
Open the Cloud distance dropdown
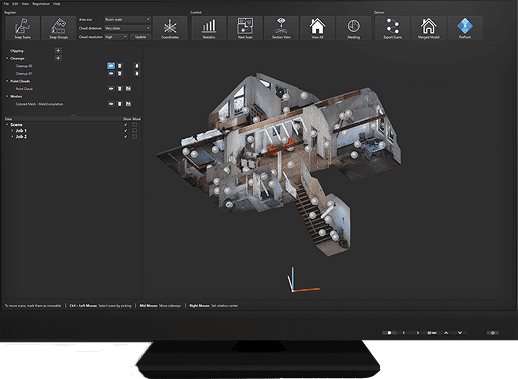(x=128, y=28)
